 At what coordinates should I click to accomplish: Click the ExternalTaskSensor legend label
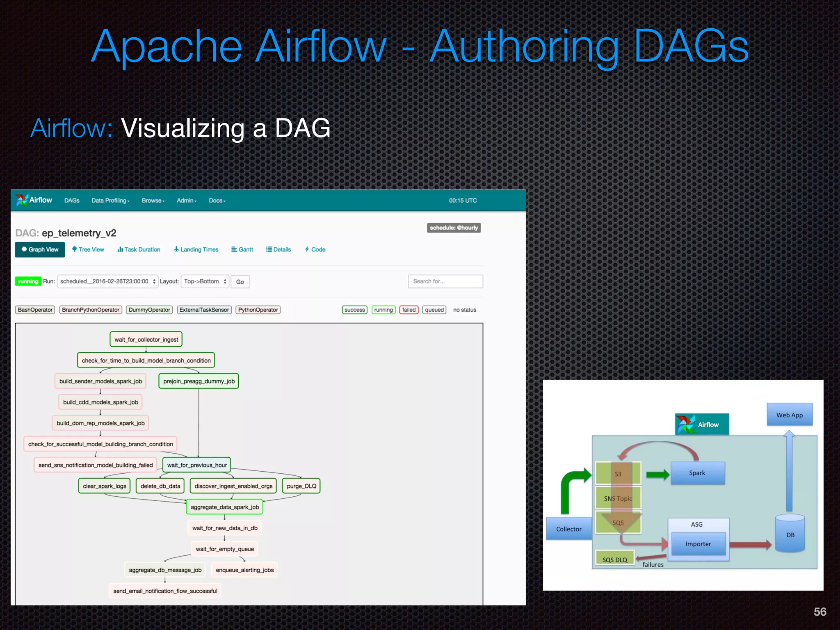[x=204, y=310]
